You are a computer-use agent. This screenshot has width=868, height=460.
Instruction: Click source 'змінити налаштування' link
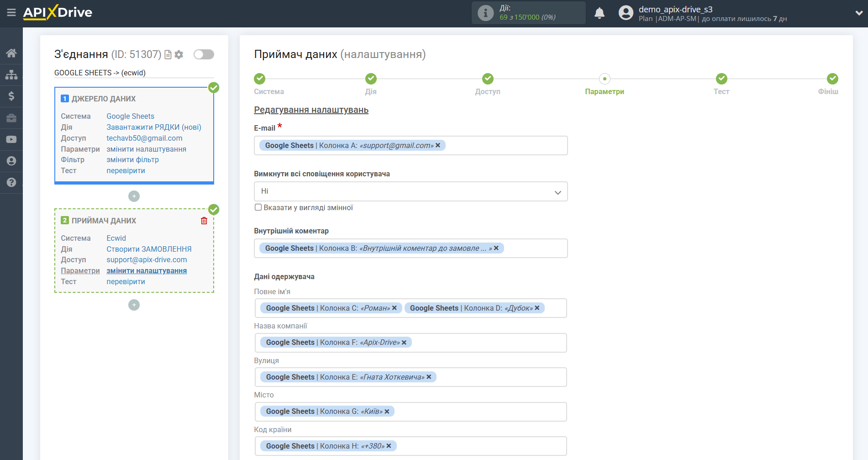146,149
